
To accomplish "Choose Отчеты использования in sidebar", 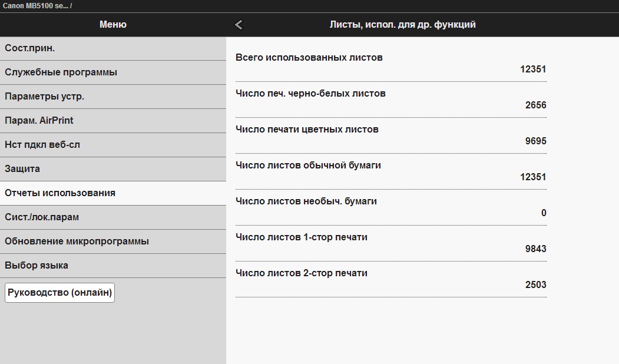I will coord(112,193).
